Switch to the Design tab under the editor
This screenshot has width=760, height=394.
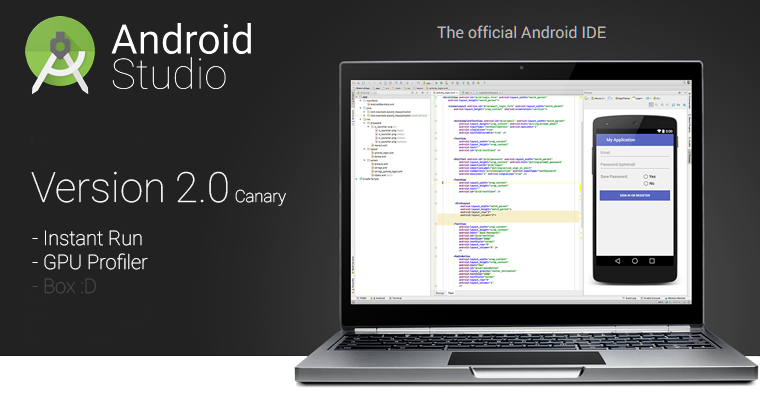click(x=440, y=293)
